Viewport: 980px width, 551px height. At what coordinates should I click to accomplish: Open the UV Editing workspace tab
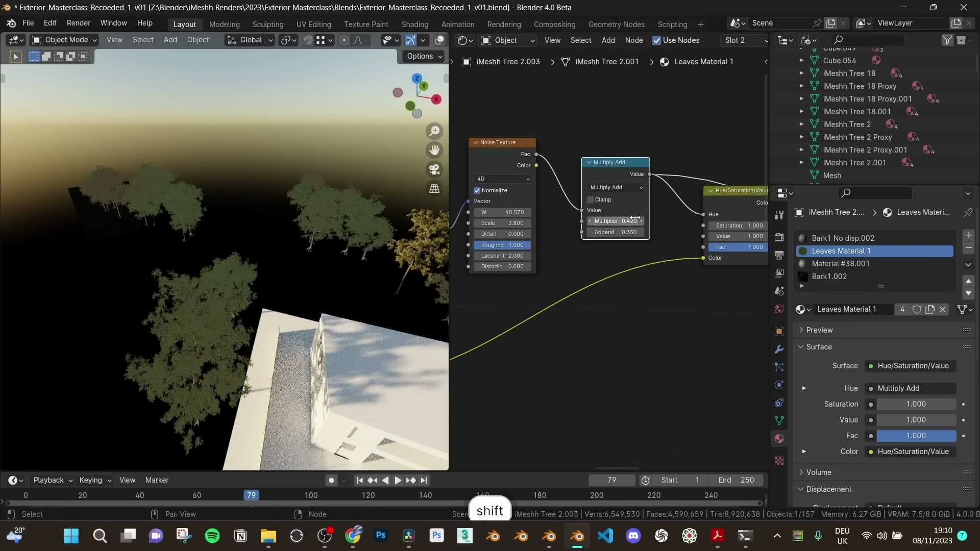(313, 24)
